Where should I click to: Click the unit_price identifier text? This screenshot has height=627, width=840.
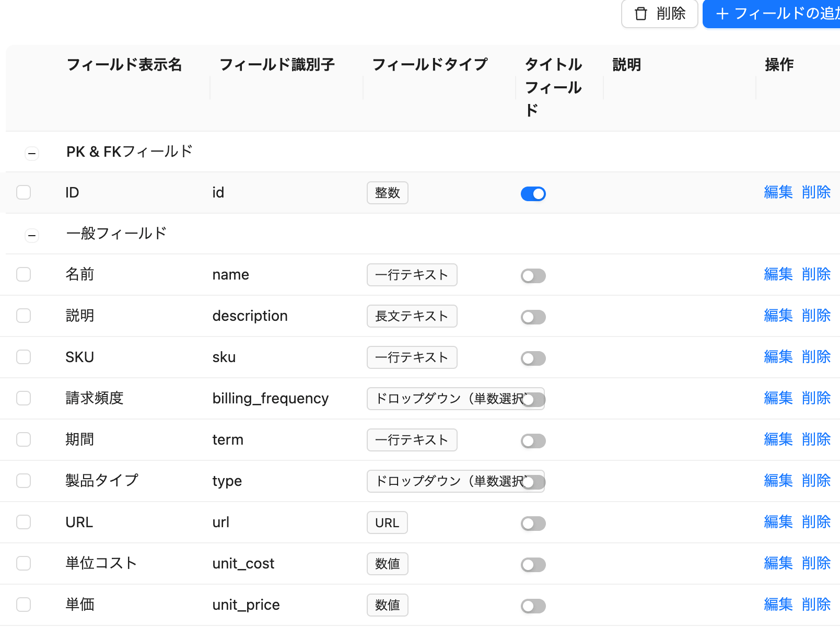click(246, 605)
